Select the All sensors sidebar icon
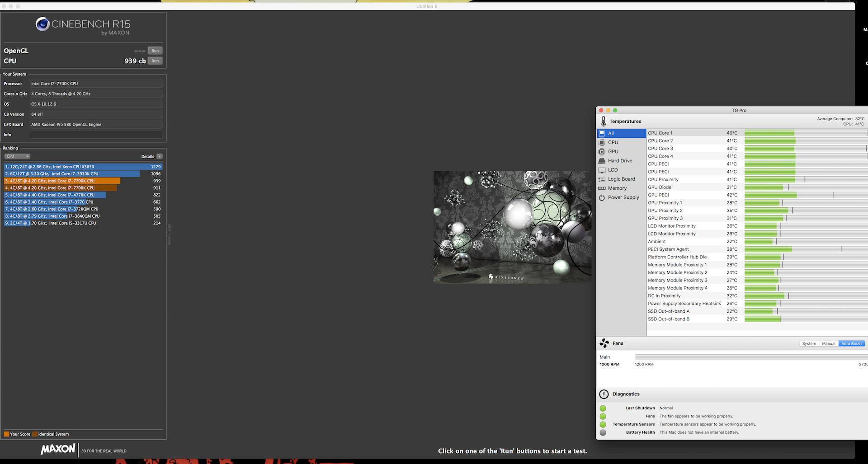The image size is (868, 464). tap(602, 133)
